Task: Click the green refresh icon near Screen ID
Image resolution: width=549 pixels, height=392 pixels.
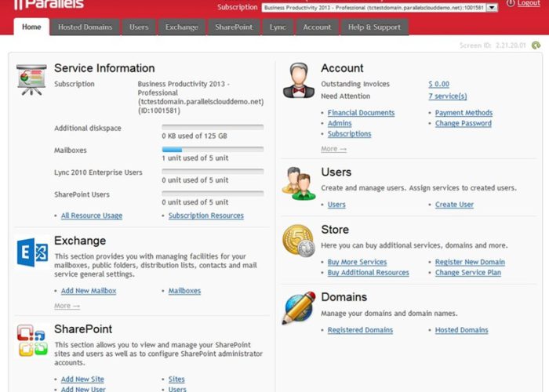Action: tap(536, 45)
